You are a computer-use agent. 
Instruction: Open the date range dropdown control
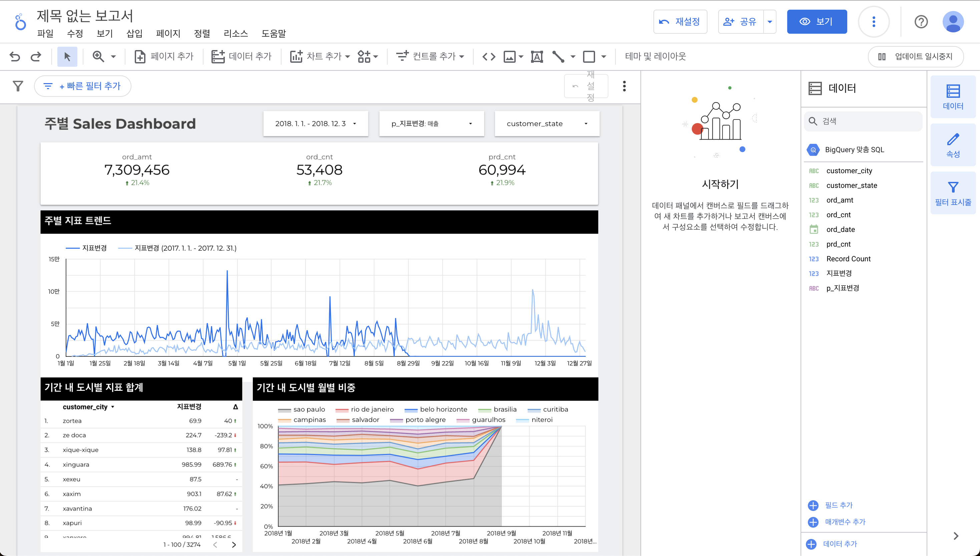click(316, 124)
